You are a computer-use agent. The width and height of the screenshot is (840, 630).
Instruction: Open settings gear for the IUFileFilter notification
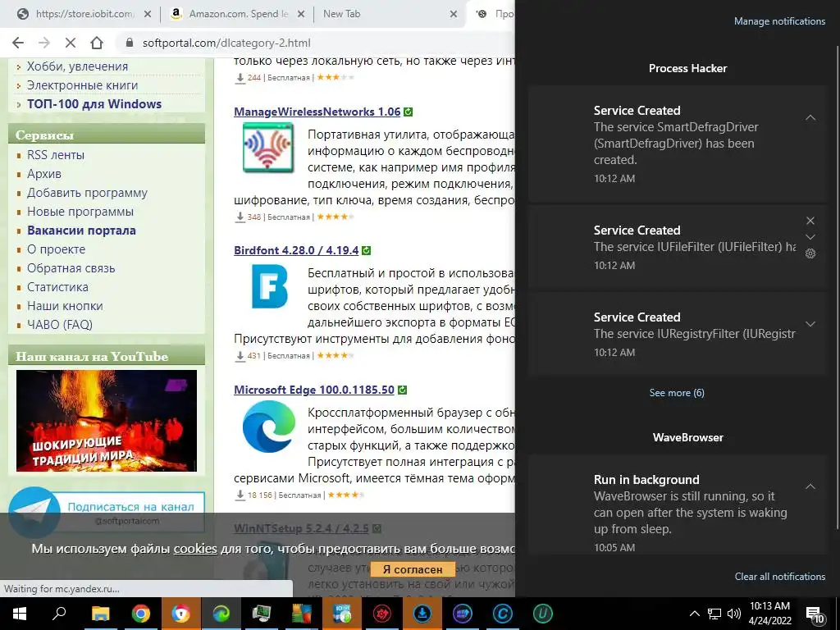[810, 254]
